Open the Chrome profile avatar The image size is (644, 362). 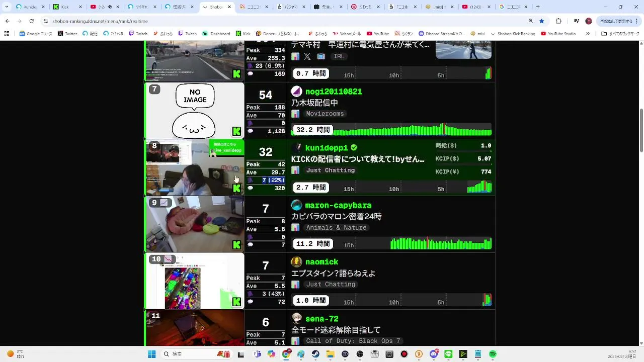click(589, 21)
